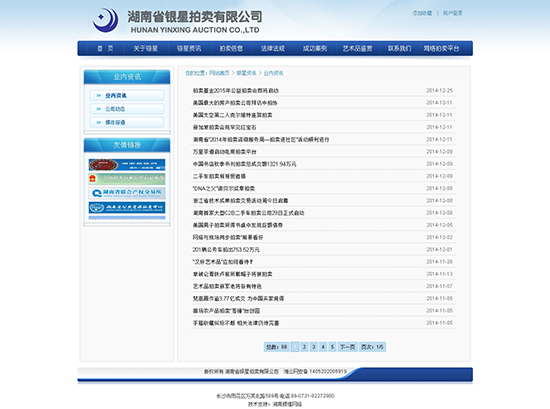Open the 拍卖信息 navigation menu item
The width and height of the screenshot is (550, 409).
(231, 48)
